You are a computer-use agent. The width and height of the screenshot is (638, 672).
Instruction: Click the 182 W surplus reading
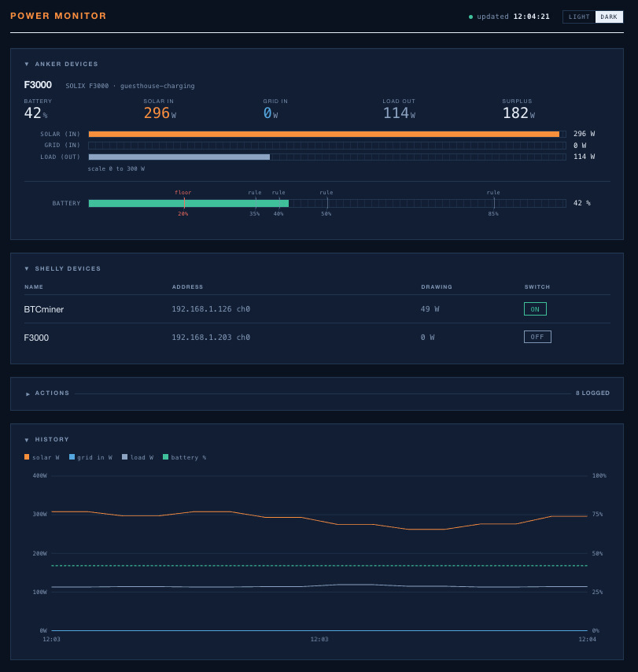[518, 113]
